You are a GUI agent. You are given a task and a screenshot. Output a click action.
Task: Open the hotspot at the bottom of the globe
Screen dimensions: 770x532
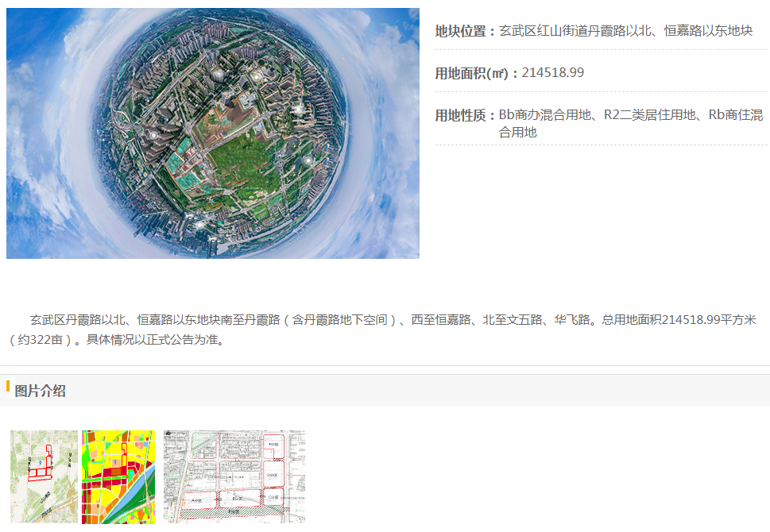(200, 224)
